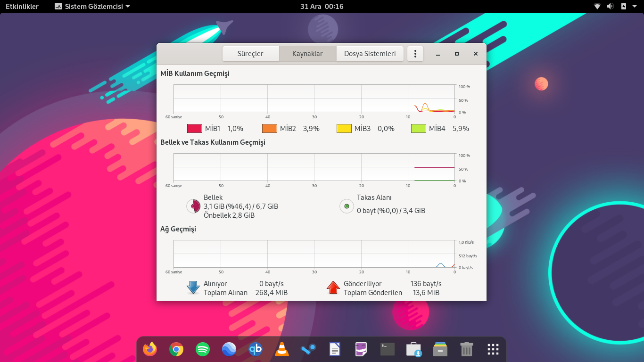This screenshot has height=362, width=644.
Task: Click the 512 bayt/s axis label
Action: (468, 256)
